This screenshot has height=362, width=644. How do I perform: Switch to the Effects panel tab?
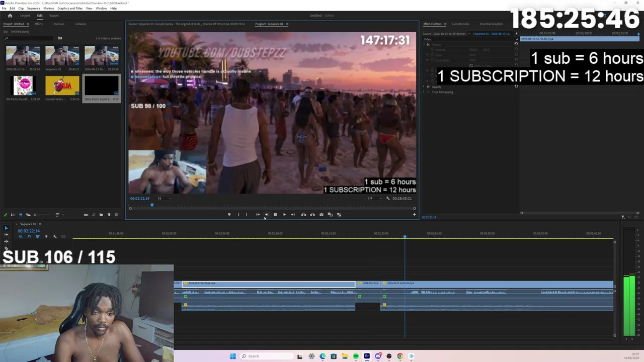point(39,24)
